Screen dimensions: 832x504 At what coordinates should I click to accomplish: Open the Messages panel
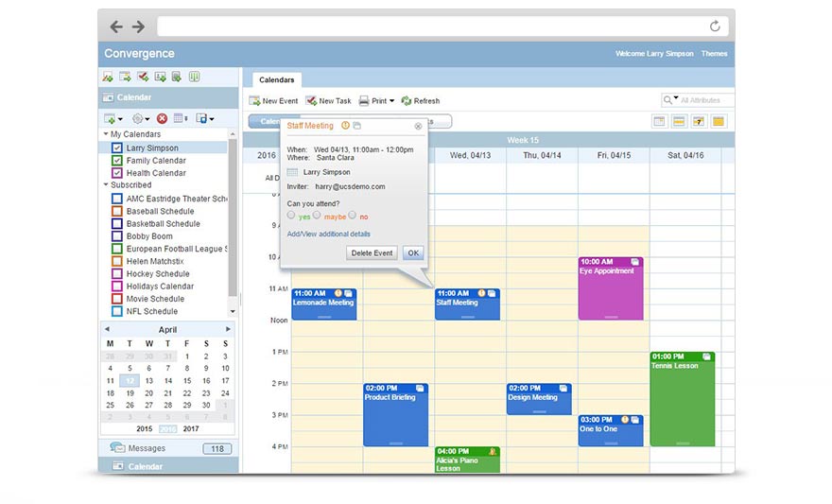pyautogui.click(x=168, y=448)
